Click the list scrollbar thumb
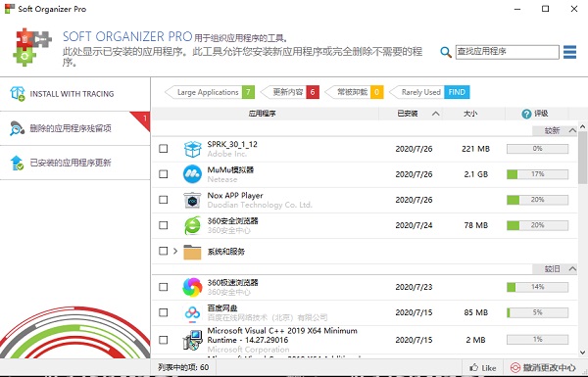The width and height of the screenshot is (588, 377). (582, 158)
